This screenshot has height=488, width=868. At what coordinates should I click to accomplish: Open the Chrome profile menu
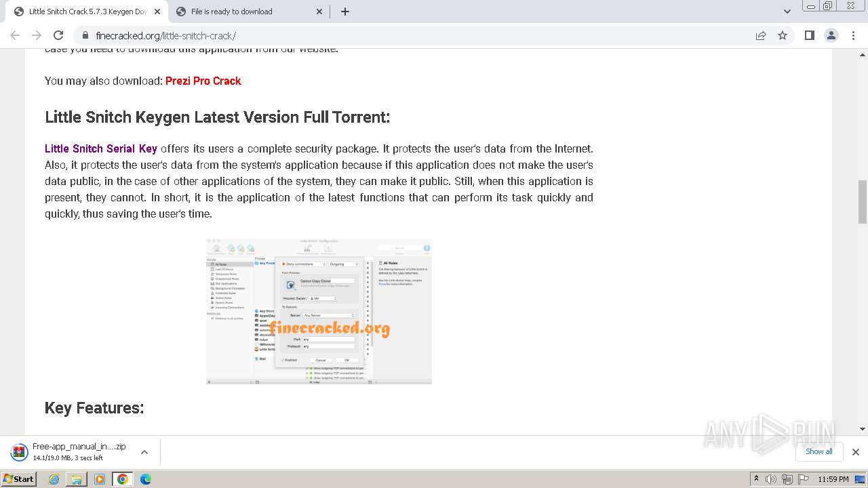pyautogui.click(x=831, y=35)
